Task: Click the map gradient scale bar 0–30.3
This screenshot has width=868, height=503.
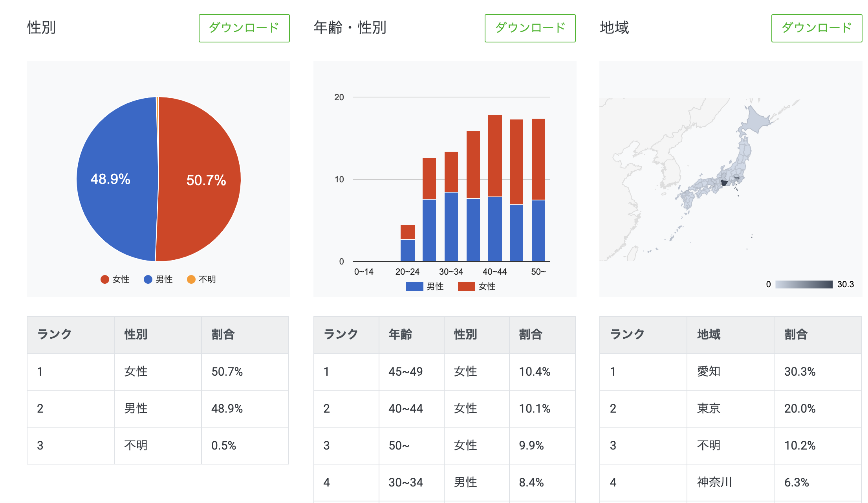Action: [x=804, y=285]
